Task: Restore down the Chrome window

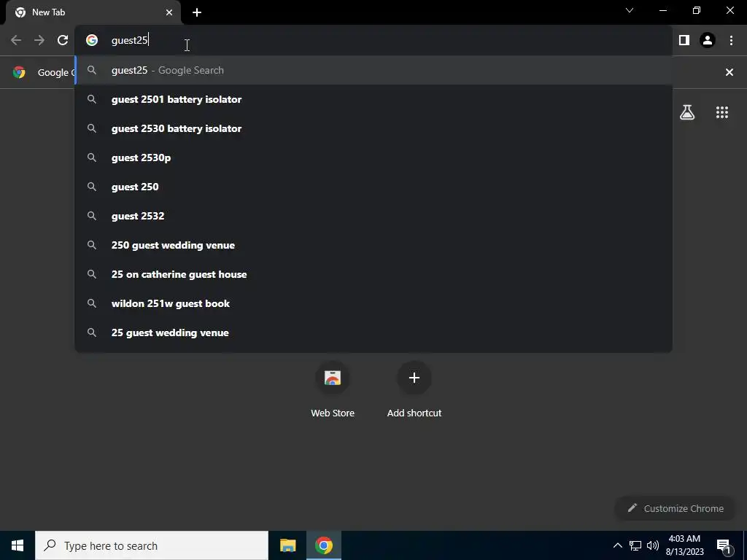Action: (697, 10)
